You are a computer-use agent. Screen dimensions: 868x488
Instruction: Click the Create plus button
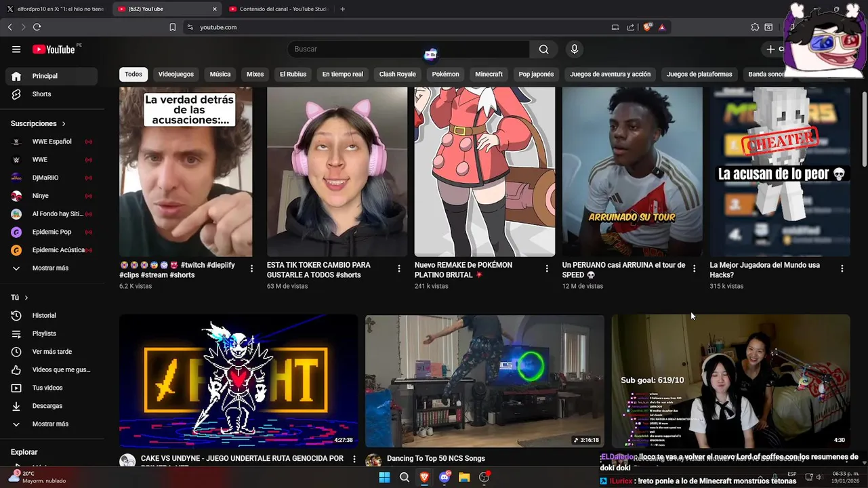pyautogui.click(x=770, y=49)
